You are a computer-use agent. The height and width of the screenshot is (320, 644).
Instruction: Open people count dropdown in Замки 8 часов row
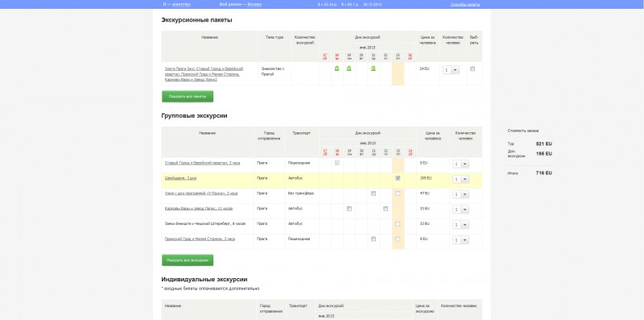[460, 225]
